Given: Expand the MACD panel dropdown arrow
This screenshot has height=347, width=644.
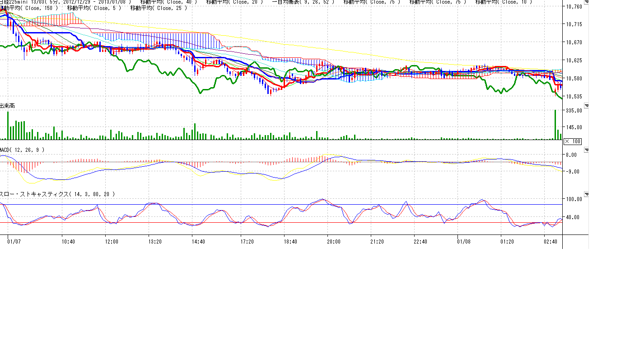Looking at the screenshot, I should coord(586,150).
